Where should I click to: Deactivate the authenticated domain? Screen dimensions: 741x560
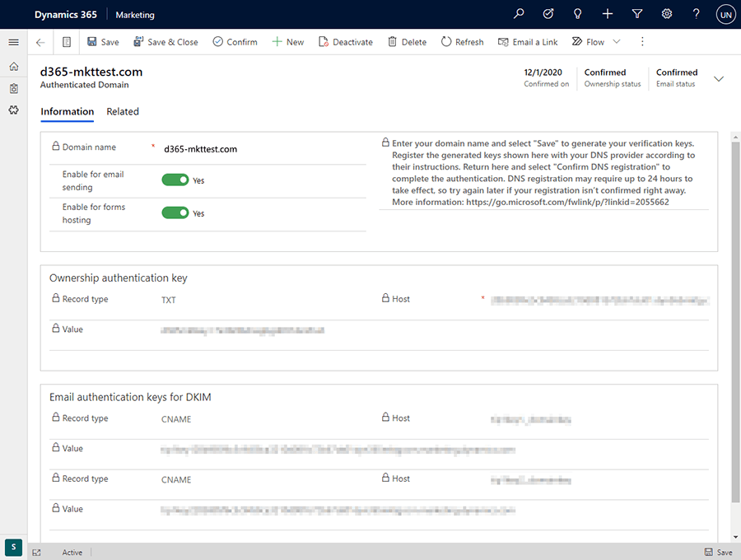coord(346,42)
